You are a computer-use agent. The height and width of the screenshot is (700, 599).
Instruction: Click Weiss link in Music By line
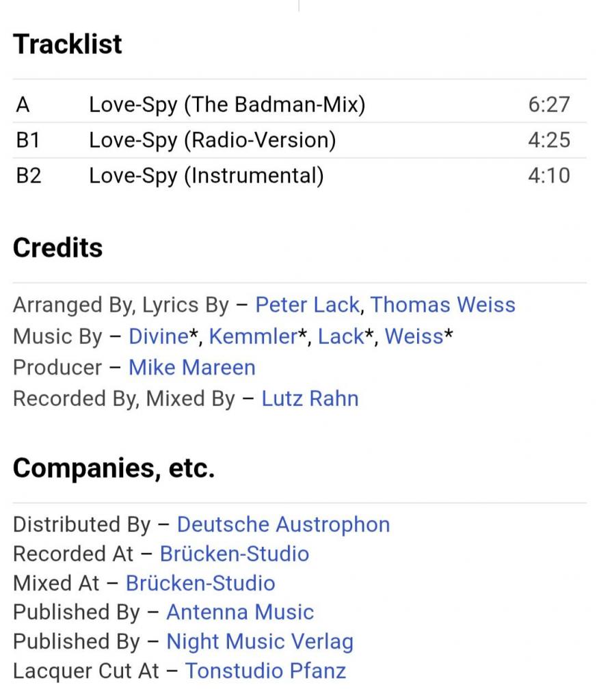414,336
